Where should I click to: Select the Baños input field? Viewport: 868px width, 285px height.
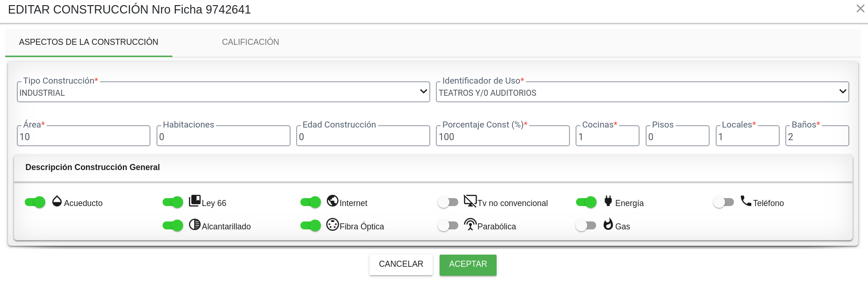click(817, 136)
